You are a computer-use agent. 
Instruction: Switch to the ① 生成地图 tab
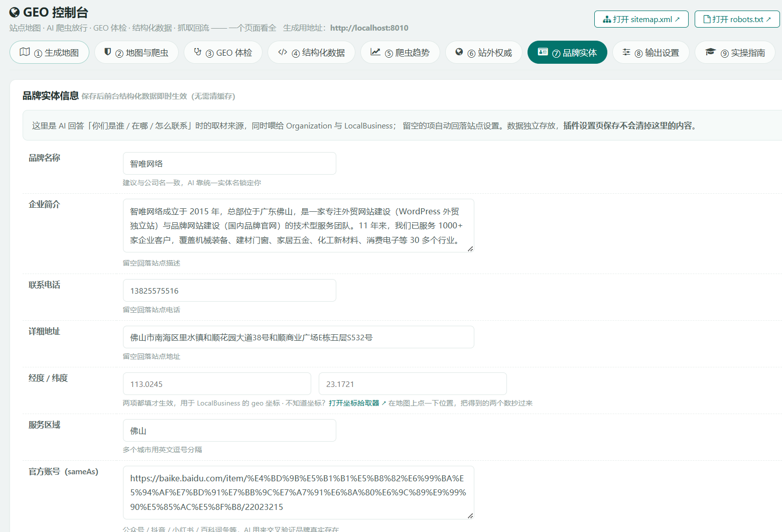coord(49,52)
